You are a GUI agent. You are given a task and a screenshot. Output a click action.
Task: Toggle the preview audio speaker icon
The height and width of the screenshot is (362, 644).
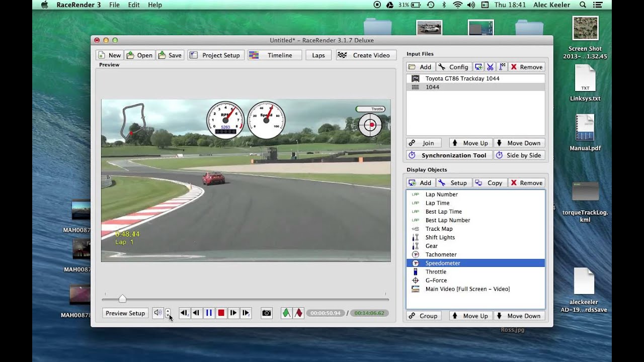[158, 313]
